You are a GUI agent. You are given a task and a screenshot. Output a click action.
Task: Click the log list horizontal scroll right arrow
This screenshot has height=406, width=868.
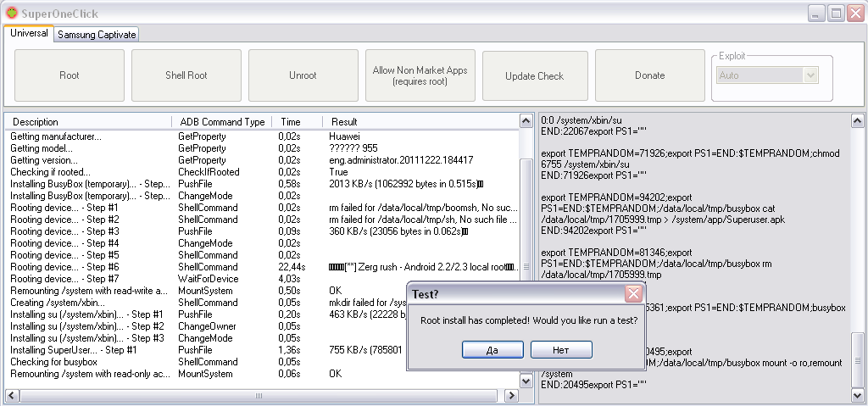tap(512, 396)
